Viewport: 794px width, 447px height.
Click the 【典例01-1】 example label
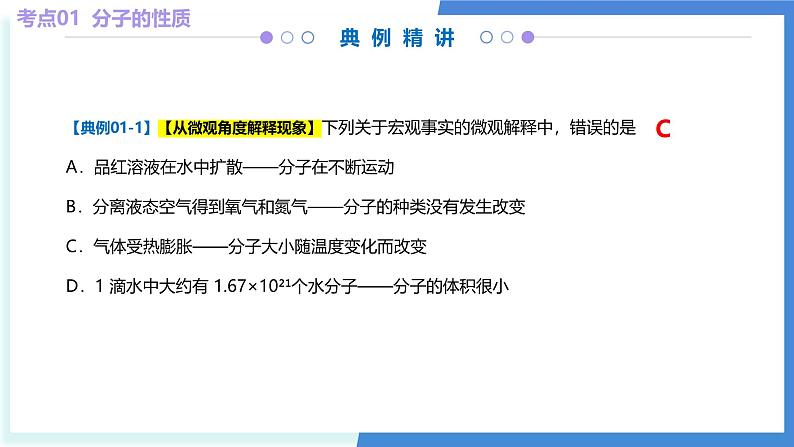click(x=110, y=128)
